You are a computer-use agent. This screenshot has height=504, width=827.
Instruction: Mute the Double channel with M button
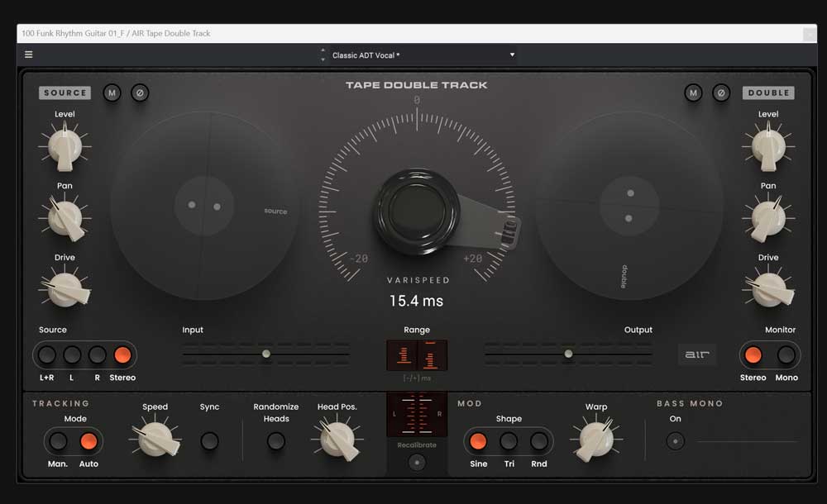coord(693,93)
